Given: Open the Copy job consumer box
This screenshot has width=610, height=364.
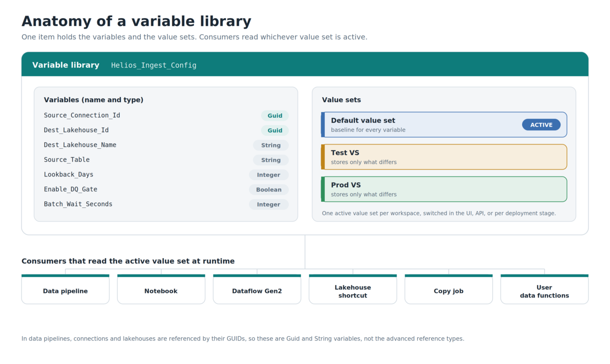Looking at the screenshot, I should [x=449, y=289].
